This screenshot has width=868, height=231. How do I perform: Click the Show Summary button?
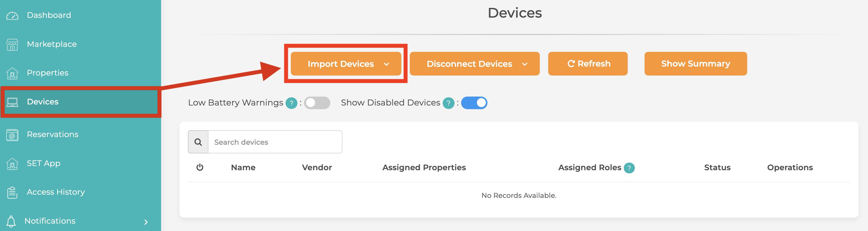coord(695,64)
